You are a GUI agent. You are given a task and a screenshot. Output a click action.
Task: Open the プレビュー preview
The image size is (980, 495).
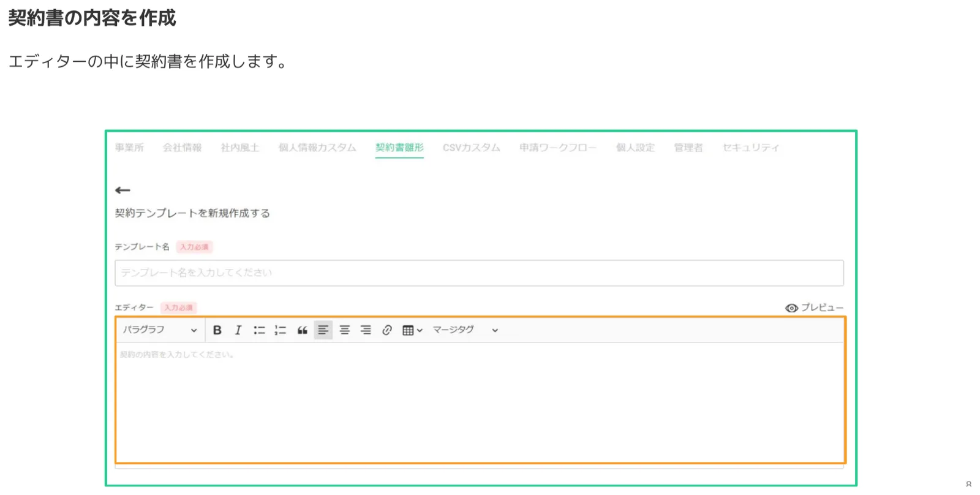(814, 308)
